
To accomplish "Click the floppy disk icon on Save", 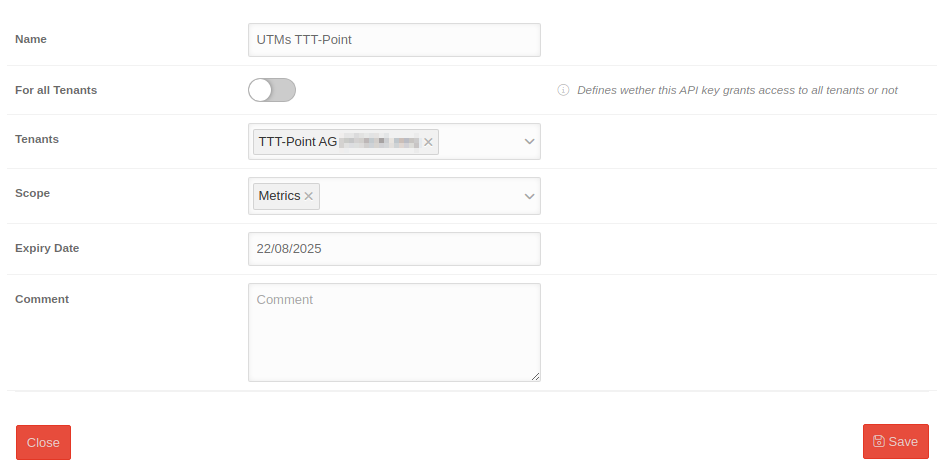I will 878,442.
